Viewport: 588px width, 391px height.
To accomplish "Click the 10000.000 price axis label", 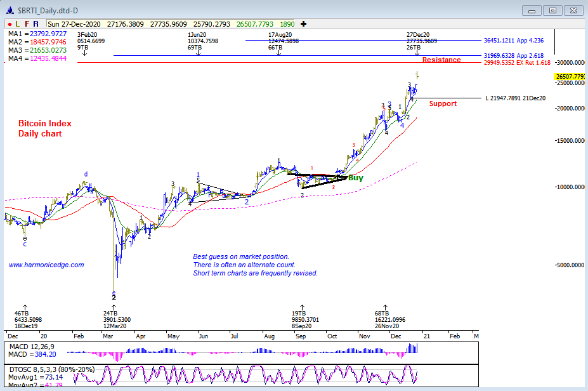I will (x=570, y=187).
